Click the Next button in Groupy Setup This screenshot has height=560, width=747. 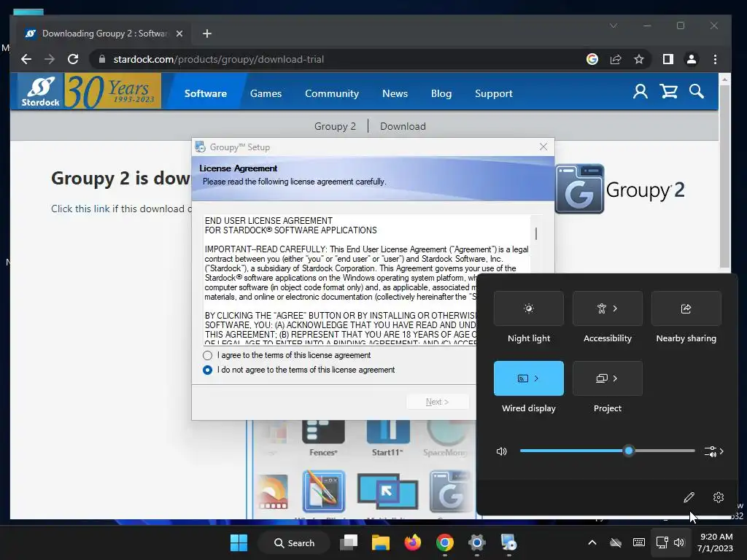pos(437,402)
